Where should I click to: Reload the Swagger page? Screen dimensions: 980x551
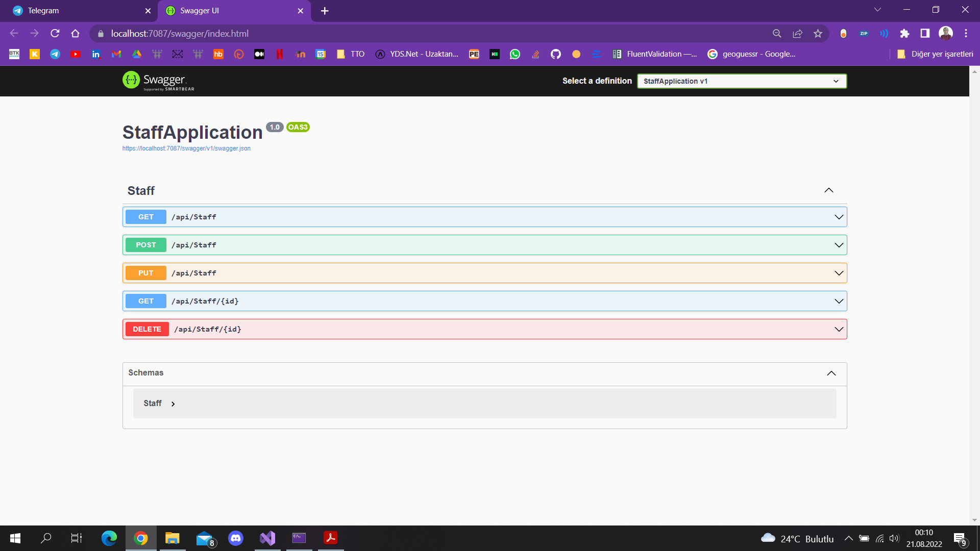[x=55, y=33]
